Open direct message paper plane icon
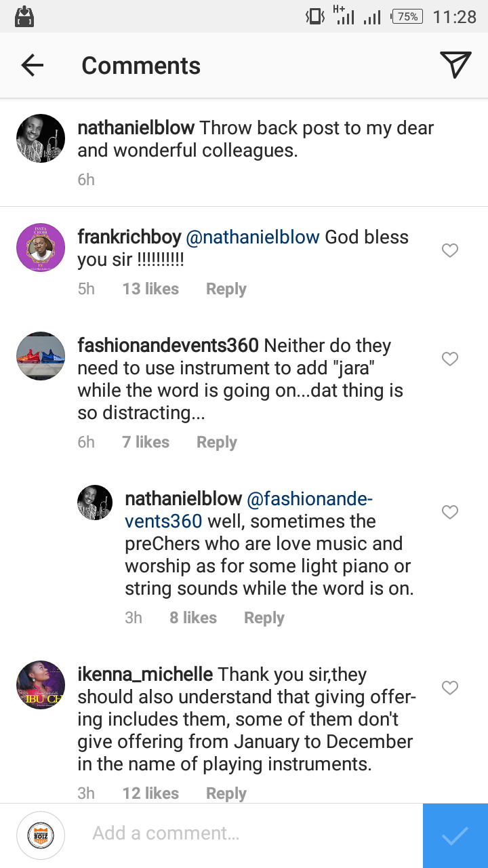The image size is (488, 868). pos(455,65)
